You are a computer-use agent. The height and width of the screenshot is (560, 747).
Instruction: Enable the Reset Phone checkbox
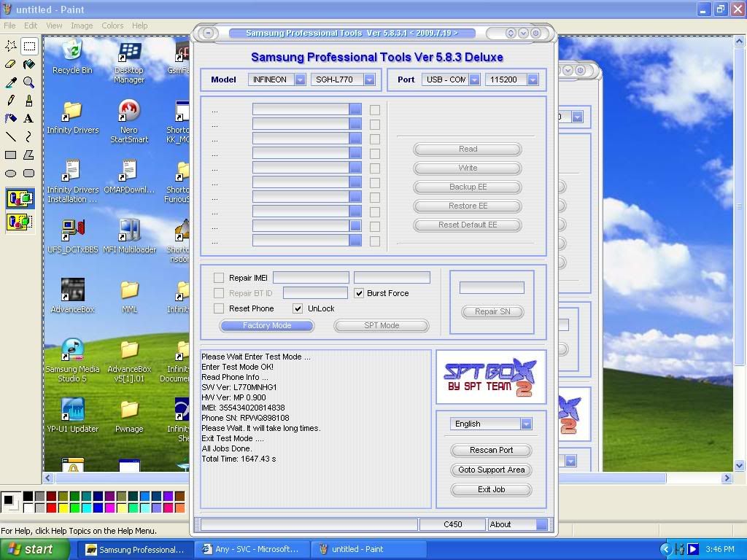click(219, 308)
